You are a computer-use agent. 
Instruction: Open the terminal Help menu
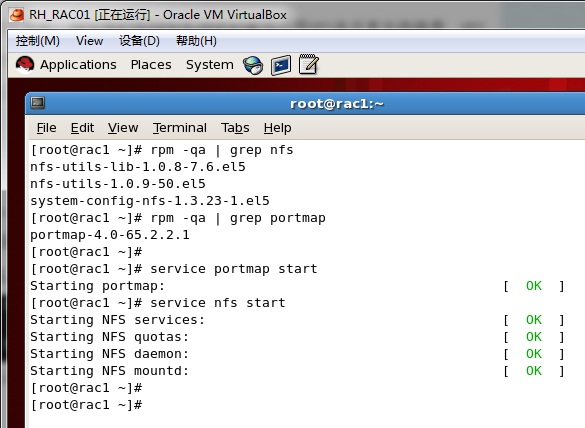[277, 128]
